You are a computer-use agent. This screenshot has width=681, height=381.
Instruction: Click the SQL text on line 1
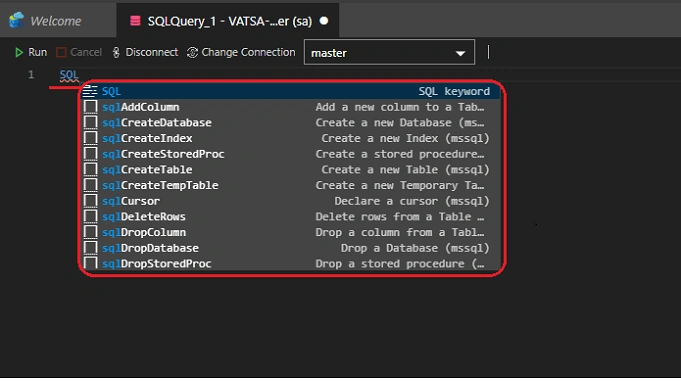point(69,75)
